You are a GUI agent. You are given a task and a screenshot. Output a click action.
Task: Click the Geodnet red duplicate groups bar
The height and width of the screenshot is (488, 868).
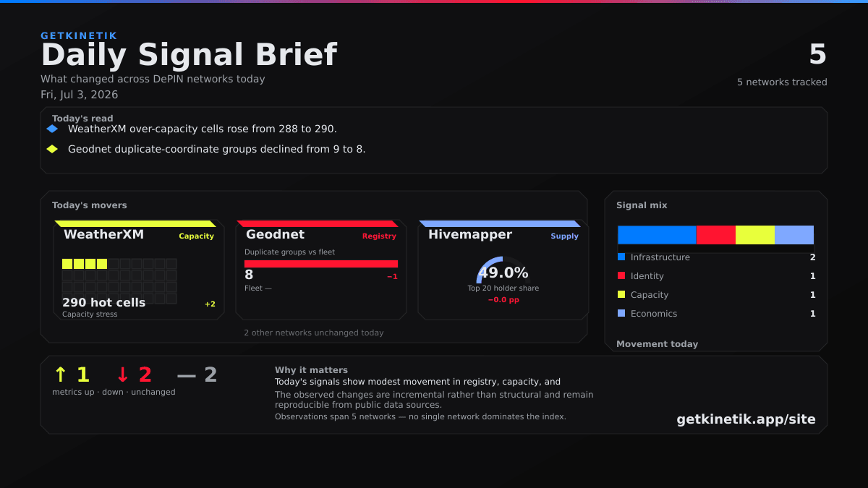pos(321,264)
